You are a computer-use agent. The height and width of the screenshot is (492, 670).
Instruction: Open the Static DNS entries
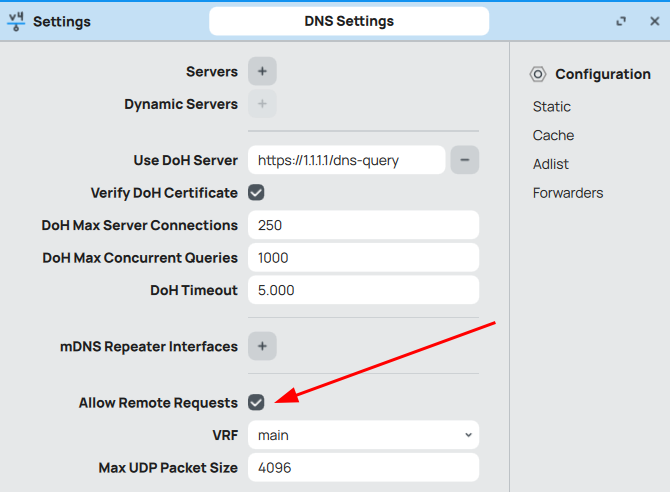coord(552,107)
